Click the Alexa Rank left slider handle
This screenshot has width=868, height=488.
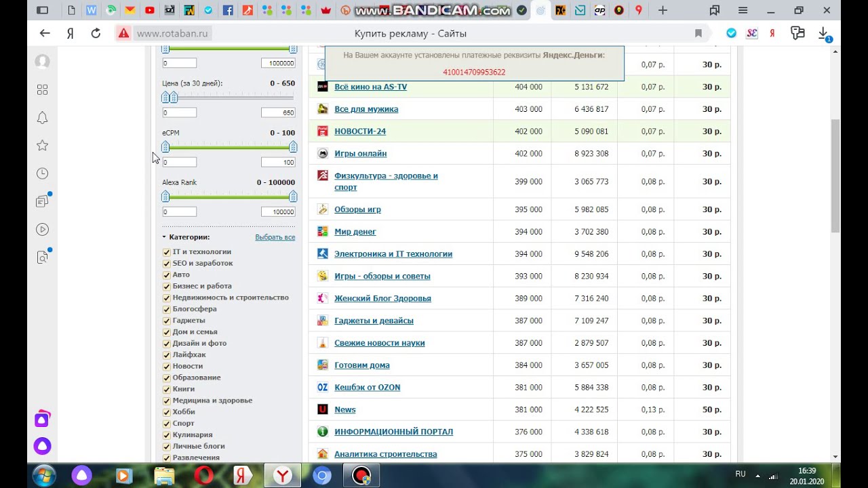pos(165,197)
